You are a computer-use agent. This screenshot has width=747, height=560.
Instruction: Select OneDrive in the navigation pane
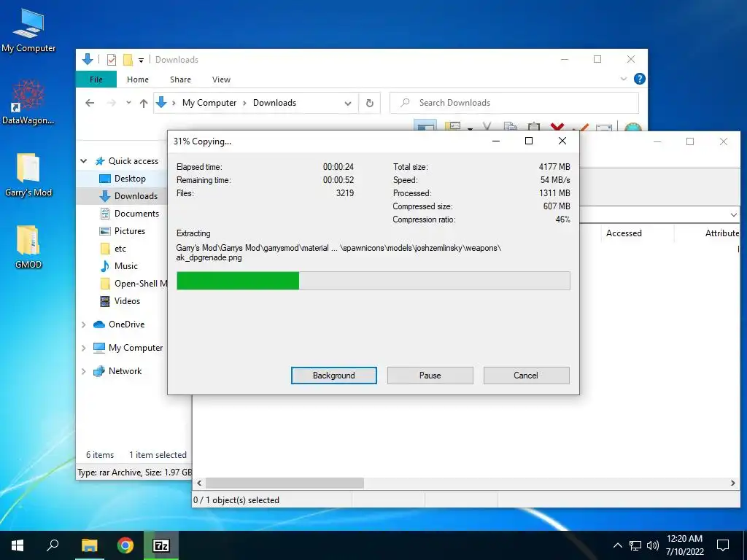pyautogui.click(x=119, y=324)
